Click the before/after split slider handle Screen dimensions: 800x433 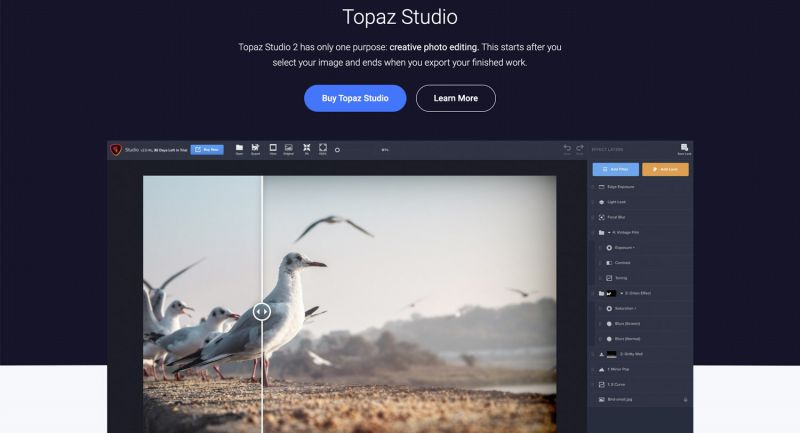(262, 312)
